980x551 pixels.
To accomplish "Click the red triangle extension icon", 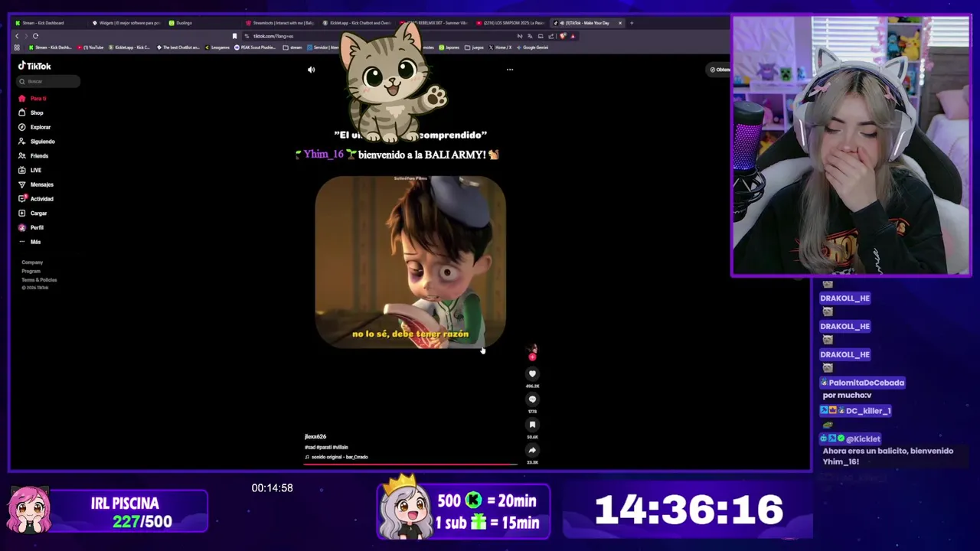I will coord(573,36).
